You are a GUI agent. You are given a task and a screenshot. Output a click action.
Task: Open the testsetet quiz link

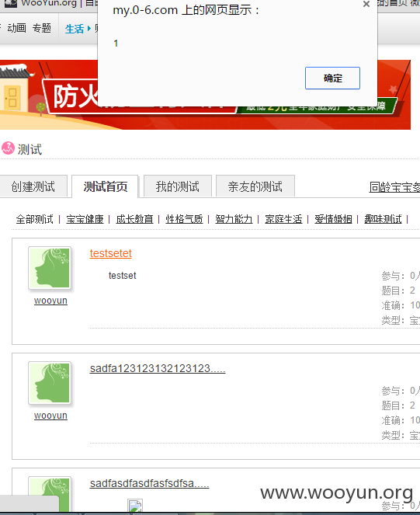point(111,253)
